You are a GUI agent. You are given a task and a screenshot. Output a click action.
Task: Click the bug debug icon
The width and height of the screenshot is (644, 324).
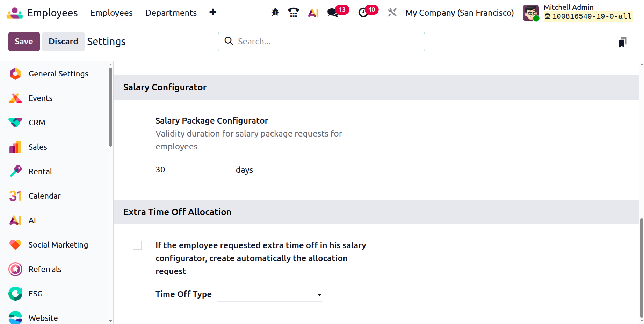coord(275,13)
